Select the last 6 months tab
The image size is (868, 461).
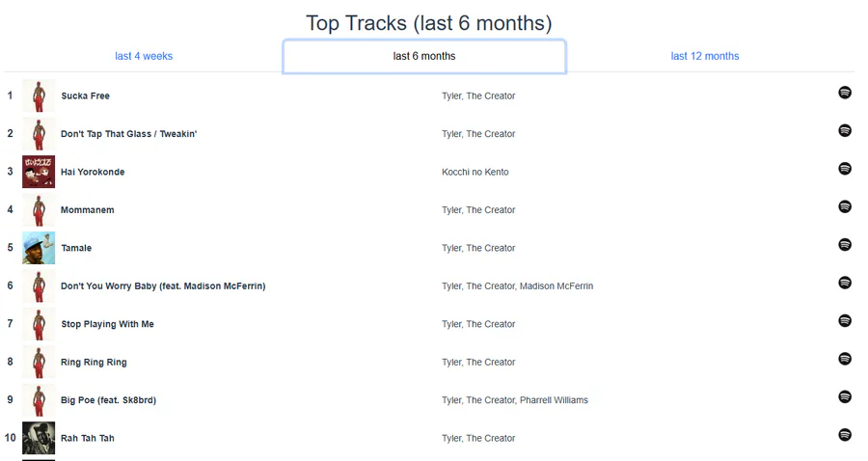pos(424,56)
